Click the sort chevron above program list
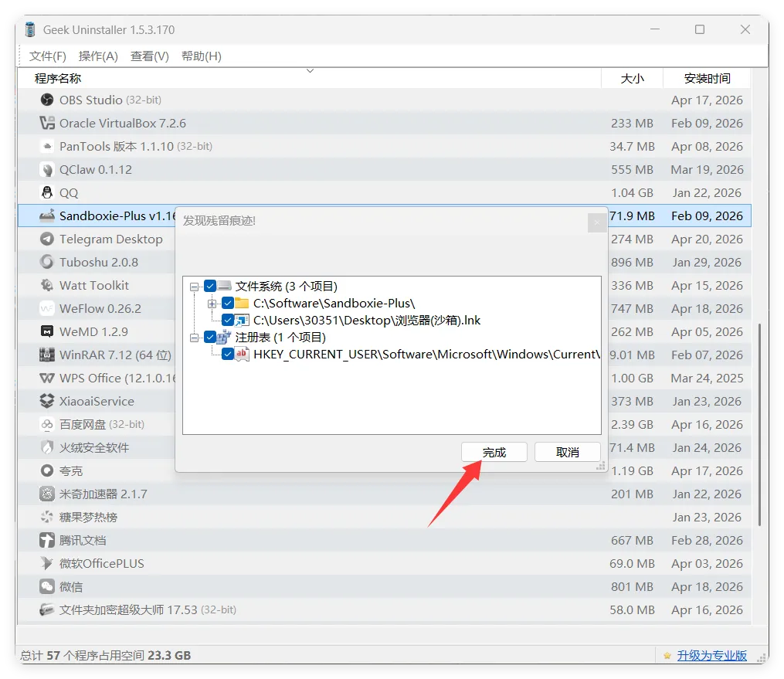 click(310, 71)
